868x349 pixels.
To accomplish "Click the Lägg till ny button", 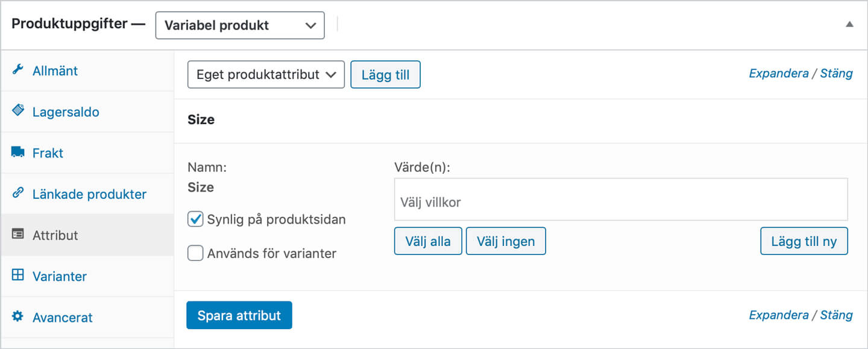I will [x=804, y=241].
